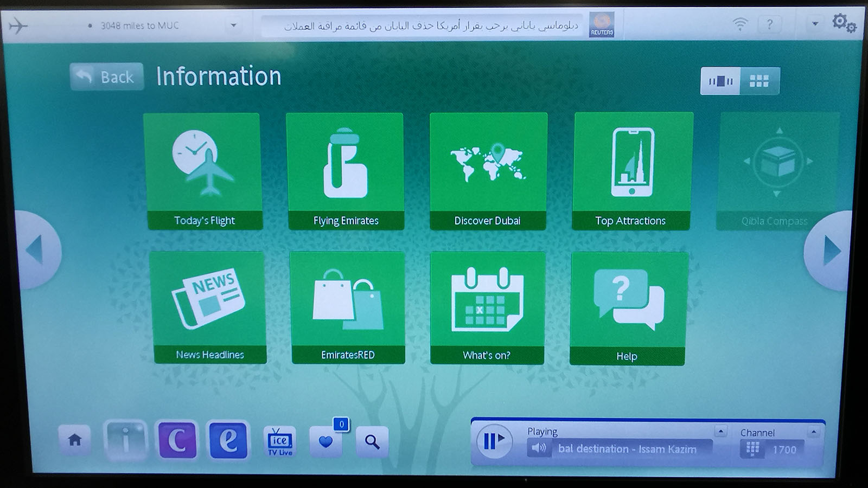Open favourites heart icon

325,441
